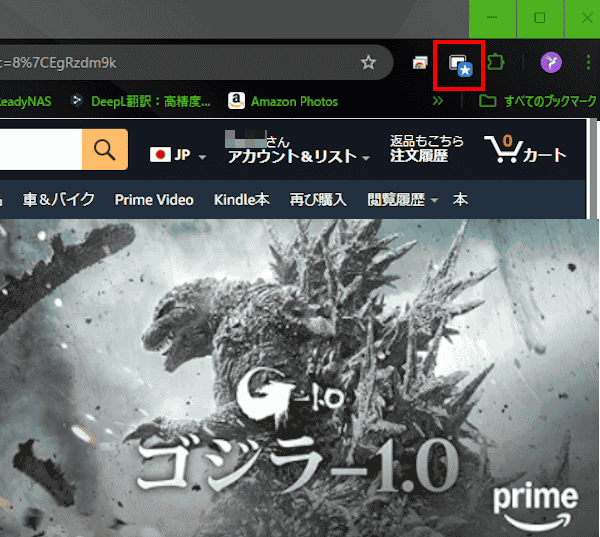Minimize the Chrome window
This screenshot has height=537, width=600.
point(492,18)
